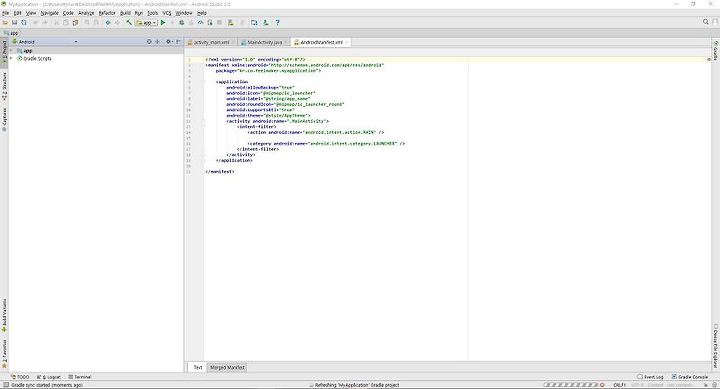
Task: Open the run configuration app dropdown
Action: tap(146, 22)
